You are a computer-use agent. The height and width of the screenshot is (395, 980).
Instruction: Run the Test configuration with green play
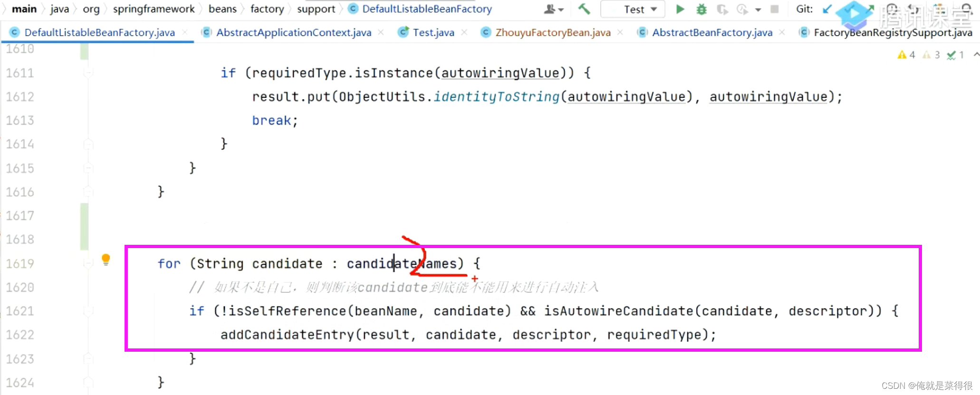coord(680,9)
